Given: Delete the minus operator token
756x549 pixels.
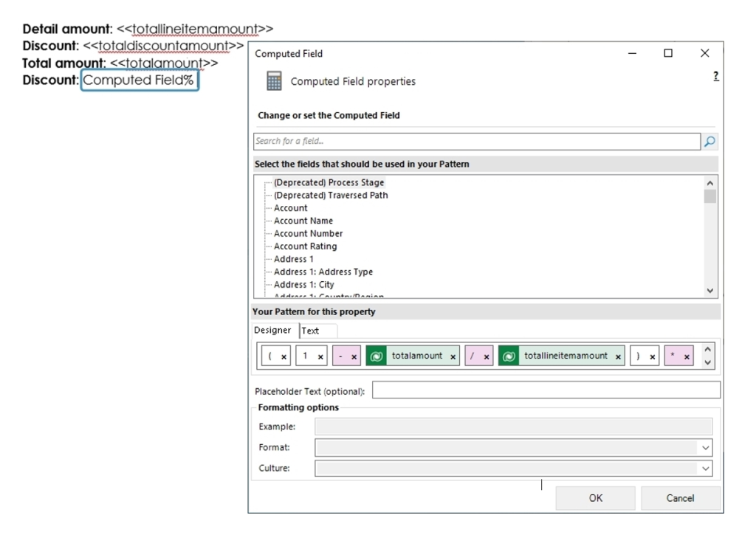Looking at the screenshot, I should (354, 357).
